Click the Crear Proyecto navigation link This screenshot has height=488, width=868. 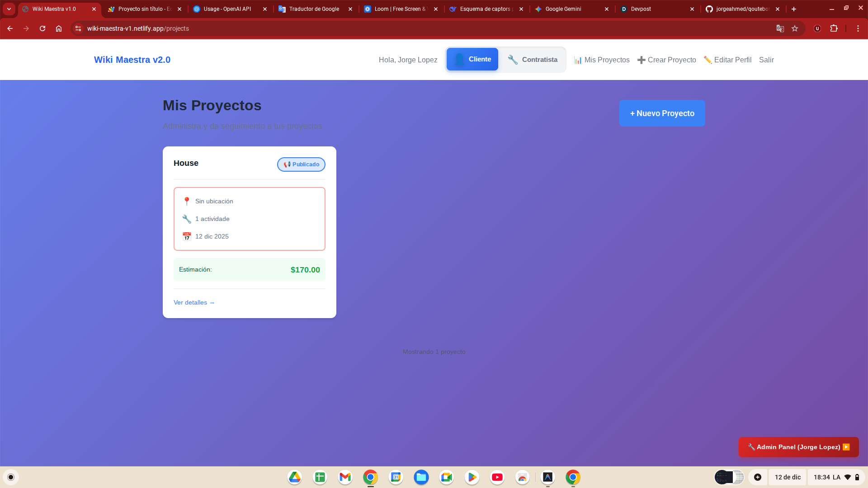[x=666, y=60]
